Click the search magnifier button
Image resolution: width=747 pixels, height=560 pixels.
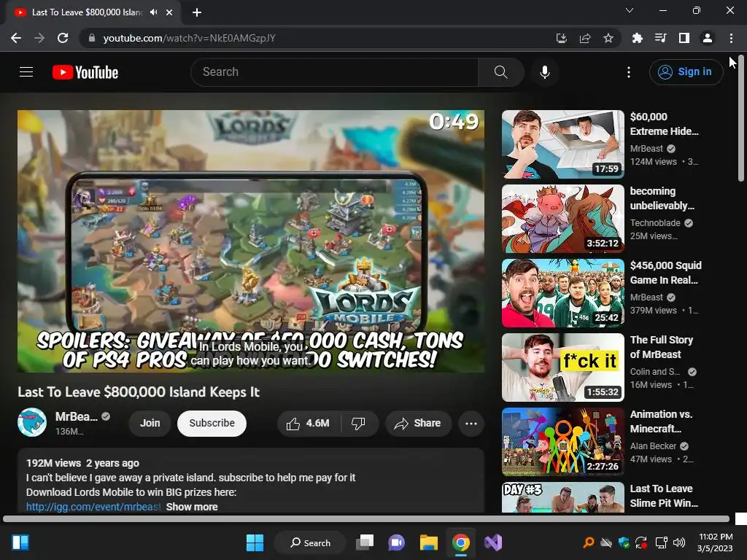click(500, 72)
